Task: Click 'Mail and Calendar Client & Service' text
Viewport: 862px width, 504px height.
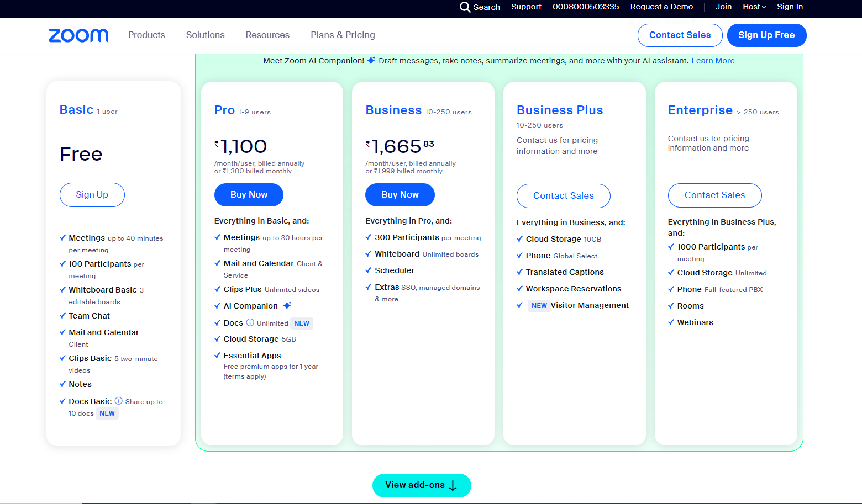Action: tap(273, 269)
